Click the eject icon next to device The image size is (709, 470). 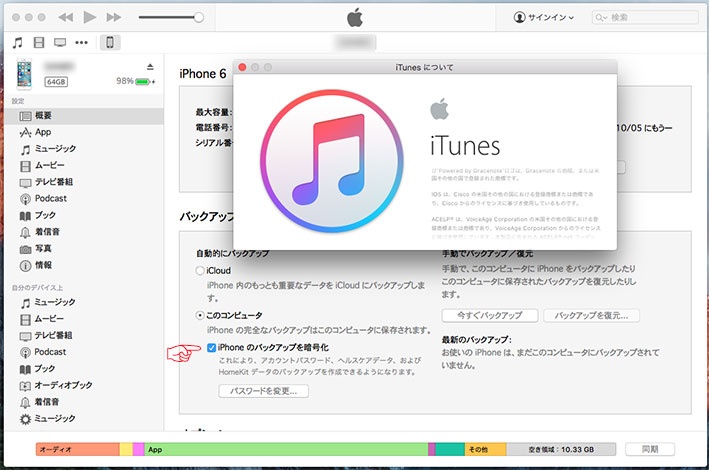pyautogui.click(x=150, y=67)
